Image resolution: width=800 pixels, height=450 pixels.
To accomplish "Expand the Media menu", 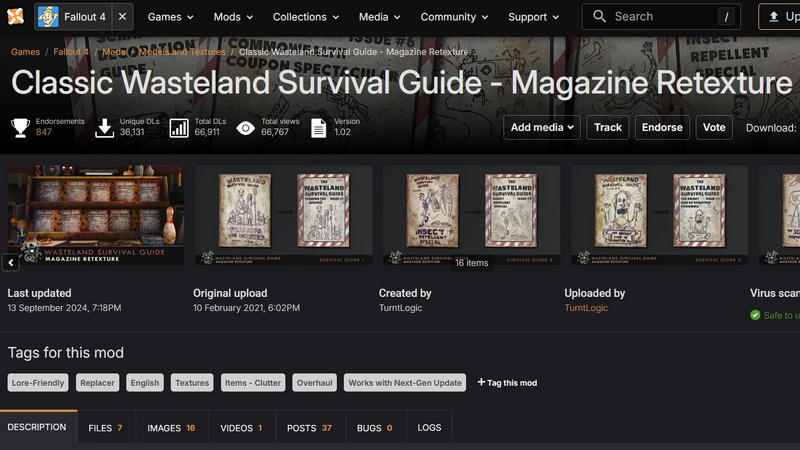I will click(x=379, y=17).
